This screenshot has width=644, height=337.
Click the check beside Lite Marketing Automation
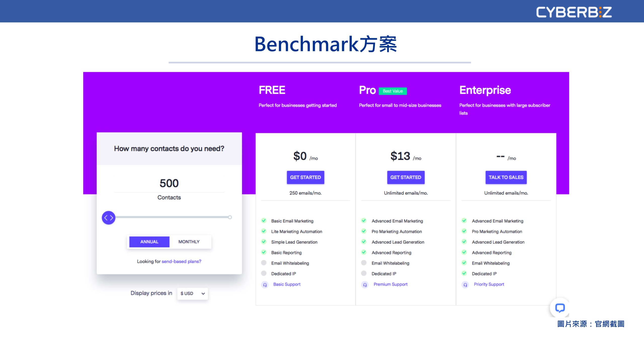tap(264, 231)
